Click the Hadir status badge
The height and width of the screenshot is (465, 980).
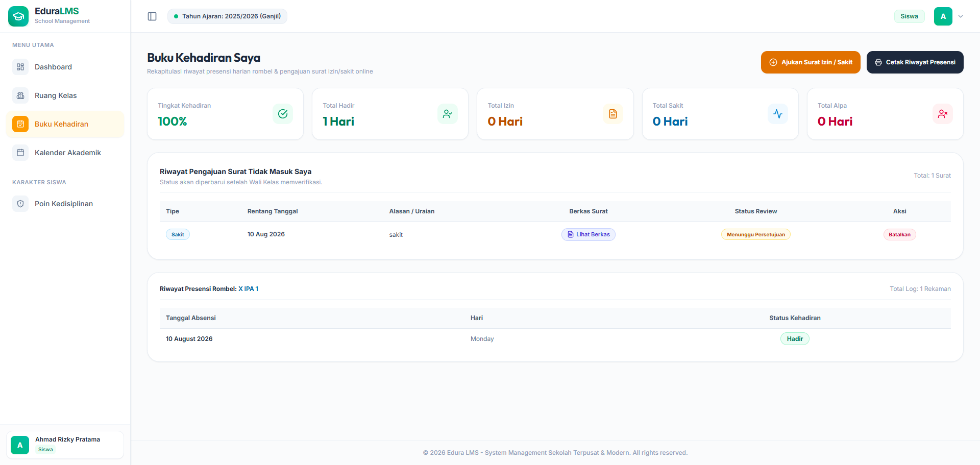tap(795, 339)
